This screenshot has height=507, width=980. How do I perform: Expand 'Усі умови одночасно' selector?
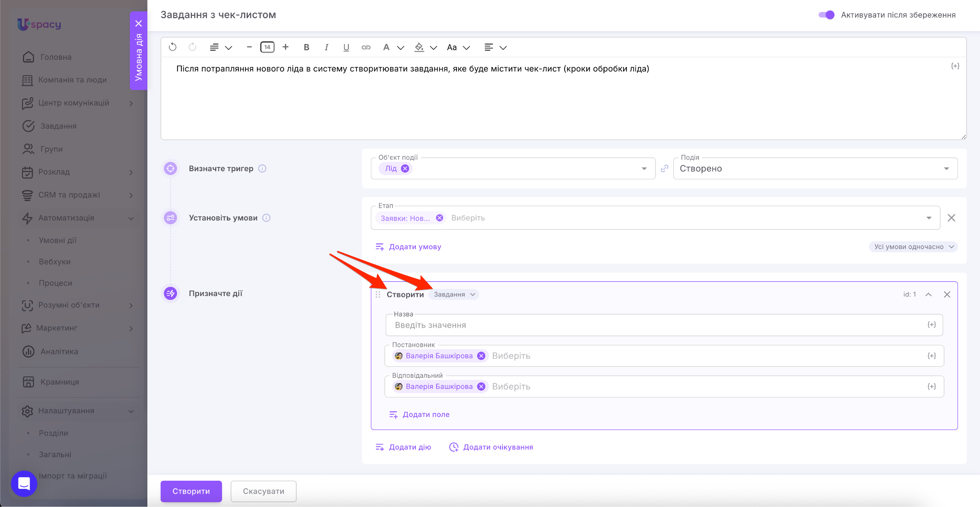pyautogui.click(x=913, y=247)
